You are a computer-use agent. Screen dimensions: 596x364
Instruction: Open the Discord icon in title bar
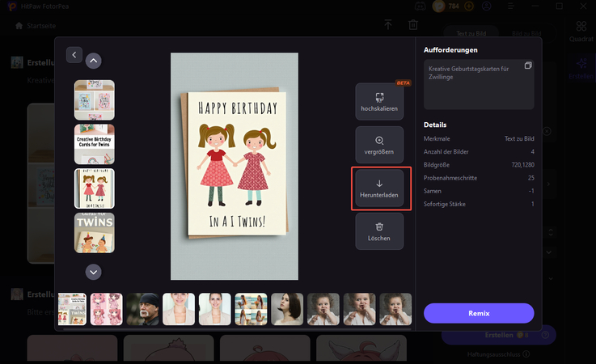click(420, 6)
